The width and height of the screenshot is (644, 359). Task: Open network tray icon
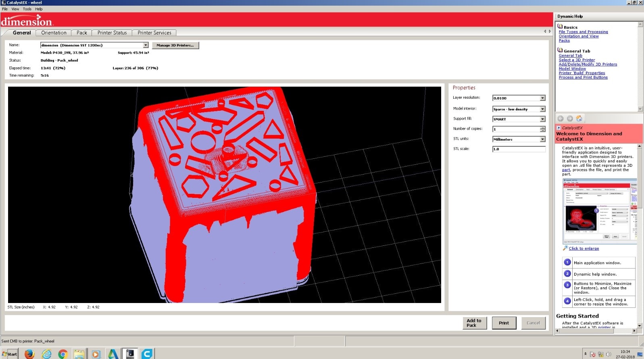click(601, 355)
